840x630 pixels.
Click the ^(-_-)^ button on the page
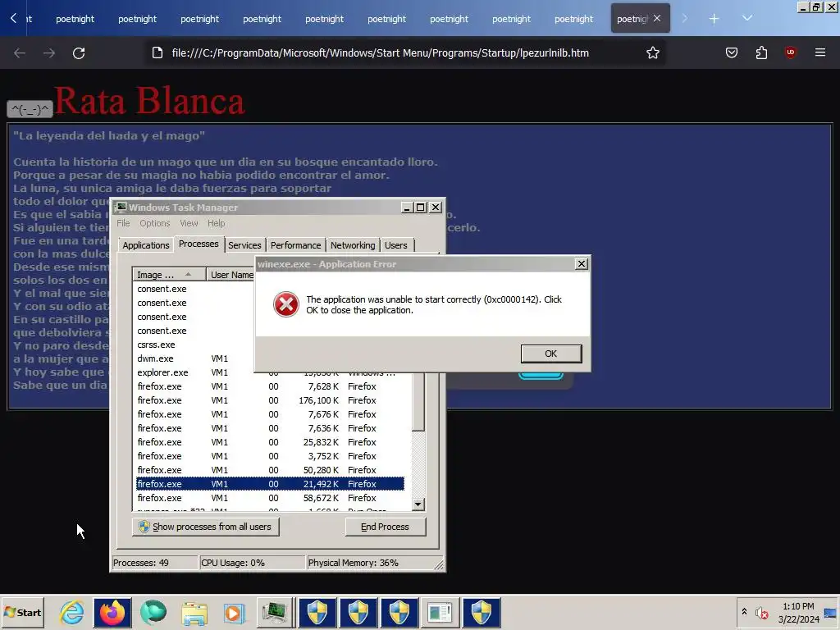[30, 109]
